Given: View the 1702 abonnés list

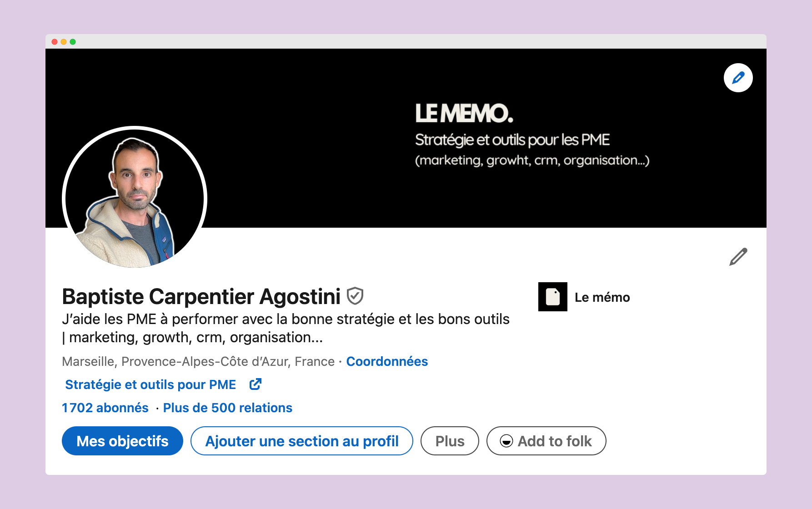Looking at the screenshot, I should (x=105, y=408).
